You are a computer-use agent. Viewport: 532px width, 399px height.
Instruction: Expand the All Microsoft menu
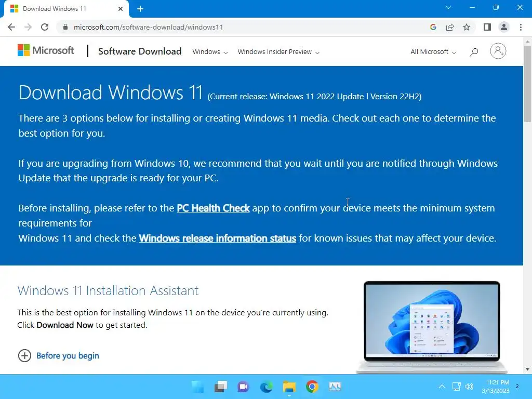[433, 52]
